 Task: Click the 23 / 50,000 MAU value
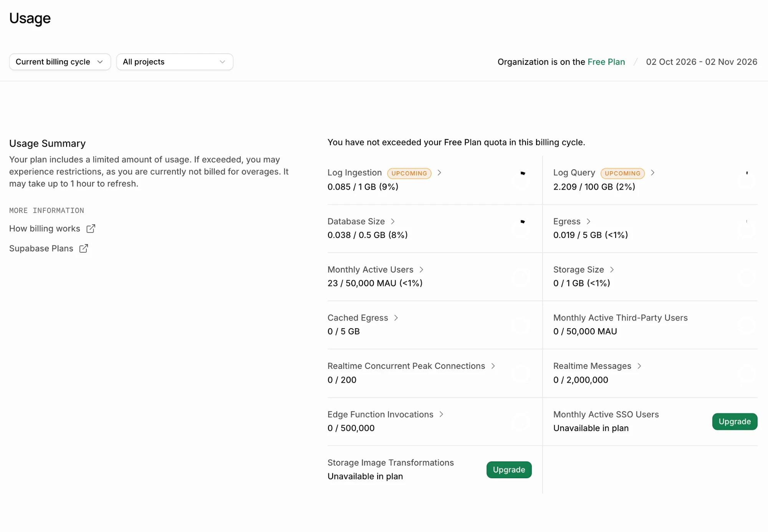point(375,283)
